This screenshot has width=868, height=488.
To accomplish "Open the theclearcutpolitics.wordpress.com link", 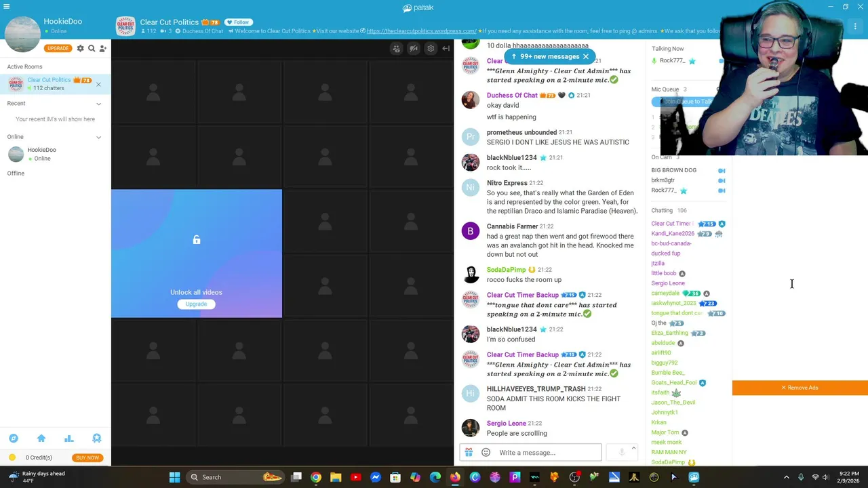I will click(421, 31).
